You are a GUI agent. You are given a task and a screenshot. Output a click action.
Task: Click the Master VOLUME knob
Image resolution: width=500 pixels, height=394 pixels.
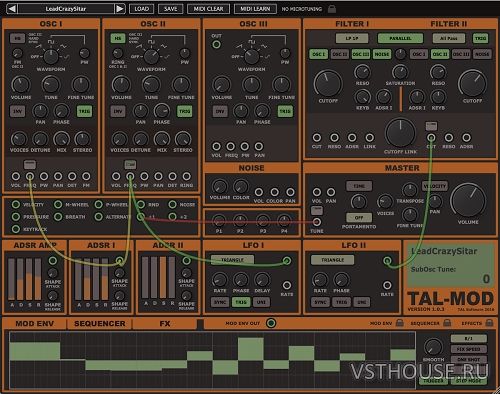[468, 200]
